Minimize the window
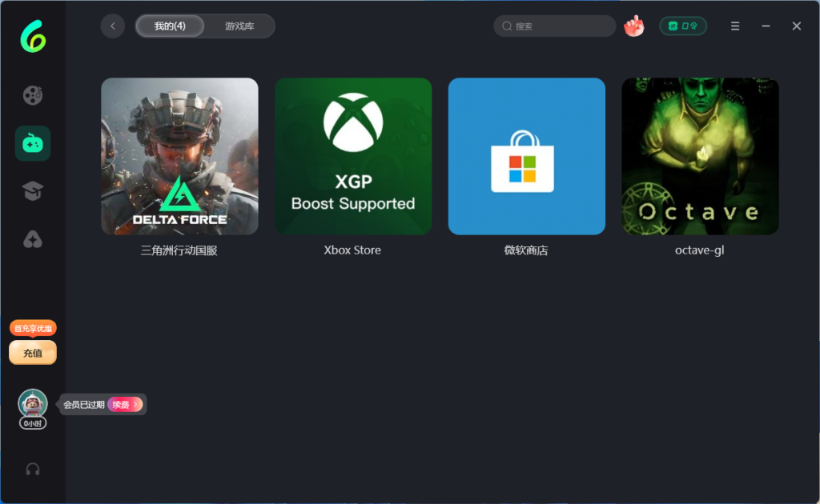The height and width of the screenshot is (504, 820). pos(766,26)
